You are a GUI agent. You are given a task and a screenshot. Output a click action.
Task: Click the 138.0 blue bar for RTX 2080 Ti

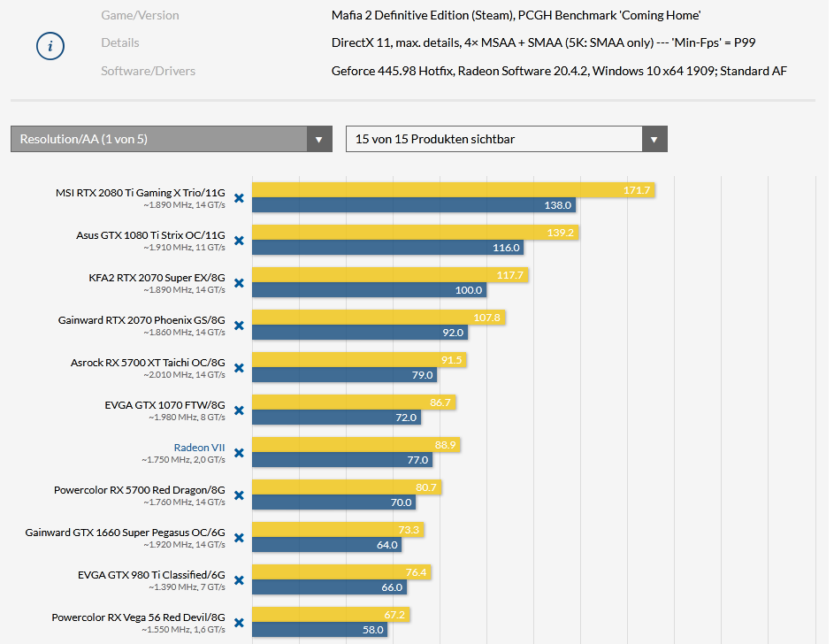(414, 204)
